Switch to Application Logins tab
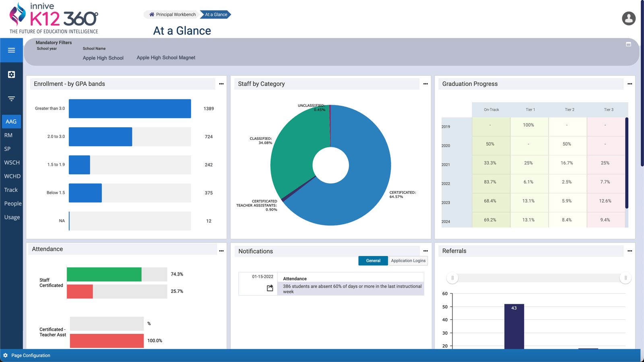The height and width of the screenshot is (362, 644). [408, 261]
